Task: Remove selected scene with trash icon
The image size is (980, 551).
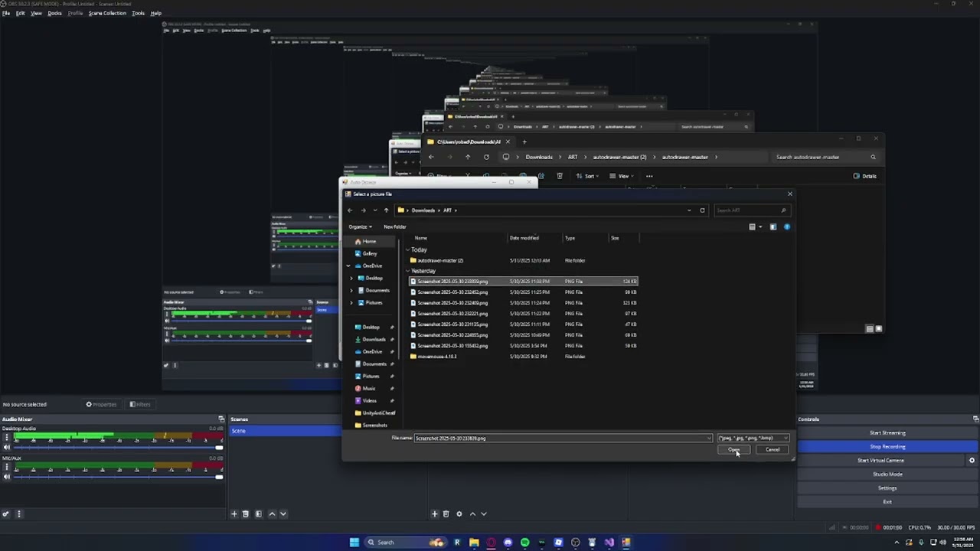Action: tap(246, 514)
